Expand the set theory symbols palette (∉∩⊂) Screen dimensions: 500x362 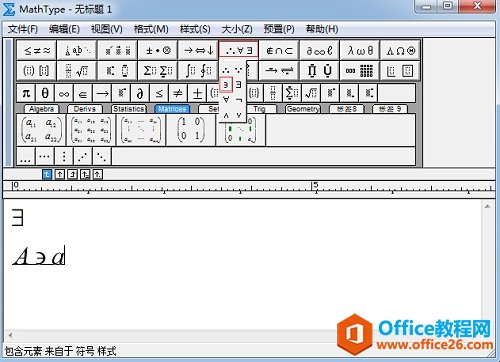click(x=279, y=51)
